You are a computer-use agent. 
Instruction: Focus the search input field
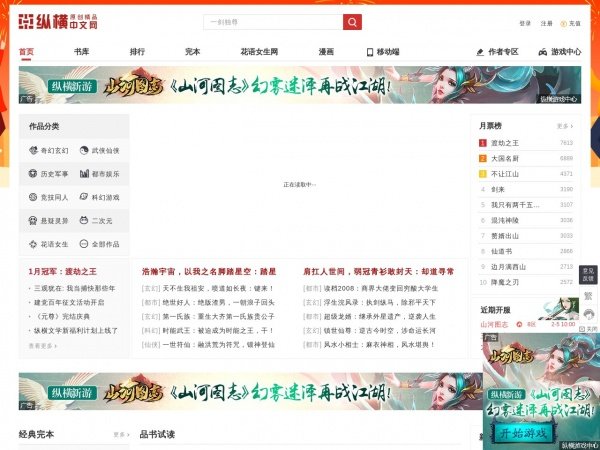click(273, 22)
